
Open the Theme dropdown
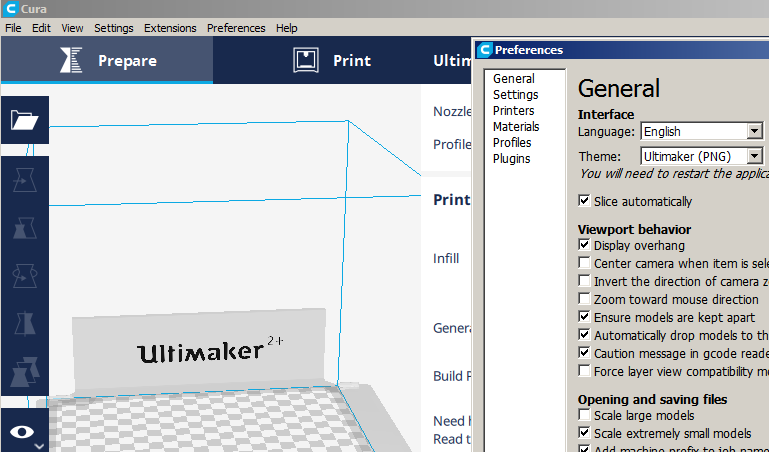702,156
